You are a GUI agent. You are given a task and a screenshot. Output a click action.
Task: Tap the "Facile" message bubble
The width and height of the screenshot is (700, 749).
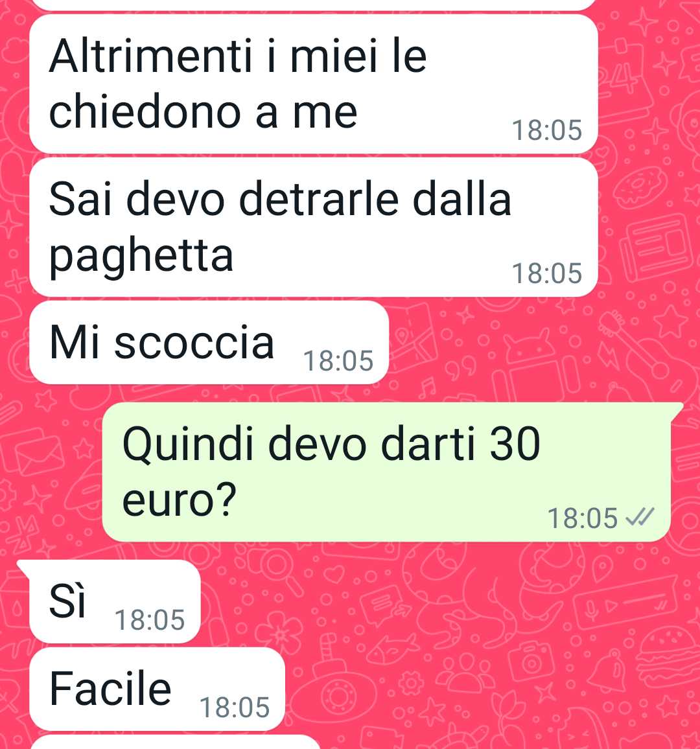(x=157, y=689)
